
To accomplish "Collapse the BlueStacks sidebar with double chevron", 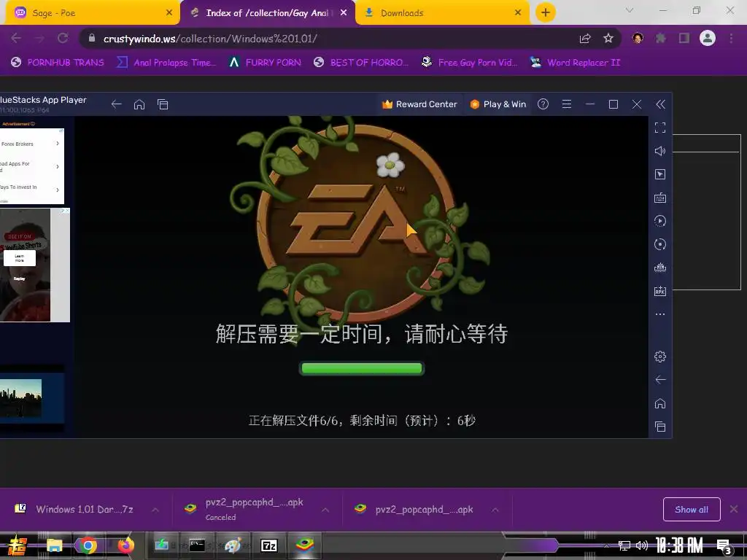I will point(660,104).
